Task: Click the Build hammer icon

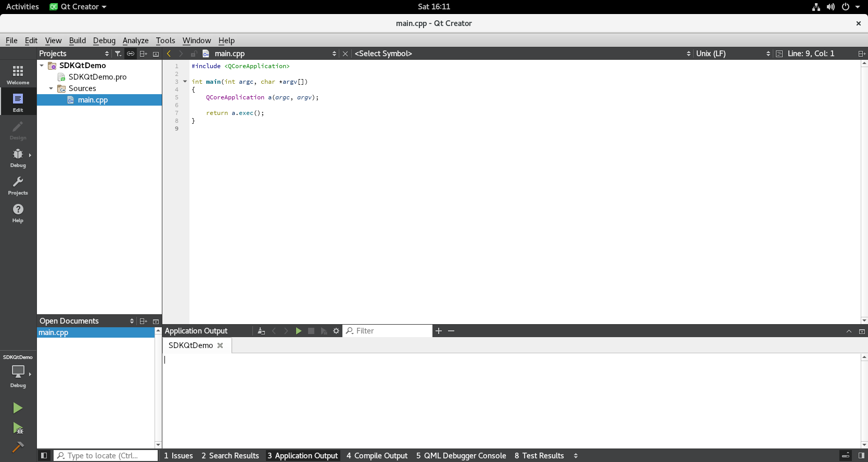Action: click(x=18, y=447)
